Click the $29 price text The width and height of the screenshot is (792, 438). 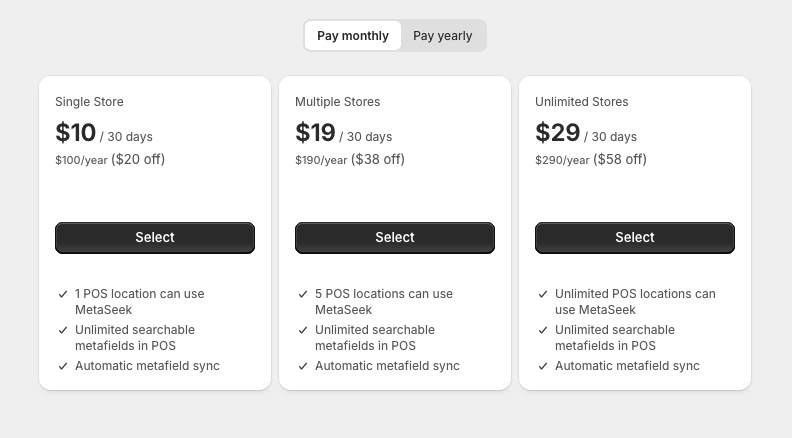tap(557, 133)
